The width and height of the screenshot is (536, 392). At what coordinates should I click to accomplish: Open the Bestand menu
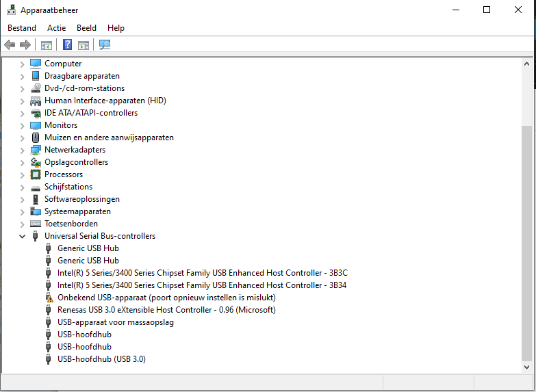pyautogui.click(x=22, y=28)
